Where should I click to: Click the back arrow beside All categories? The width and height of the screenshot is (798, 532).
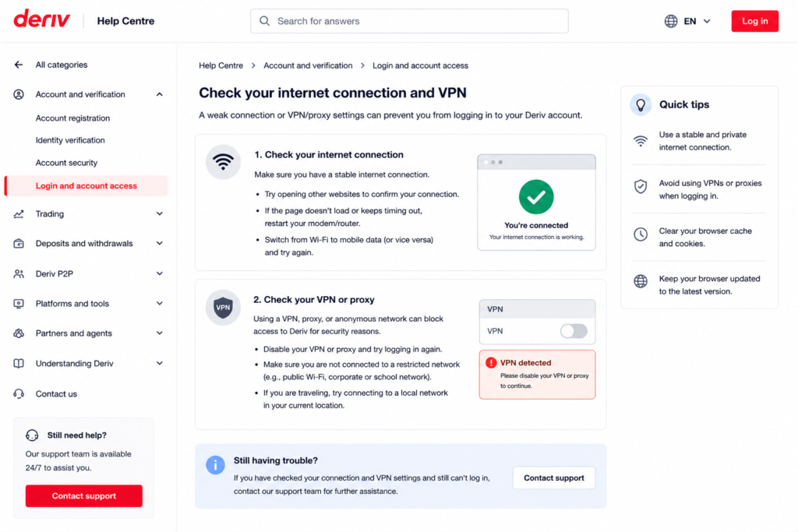pyautogui.click(x=19, y=65)
